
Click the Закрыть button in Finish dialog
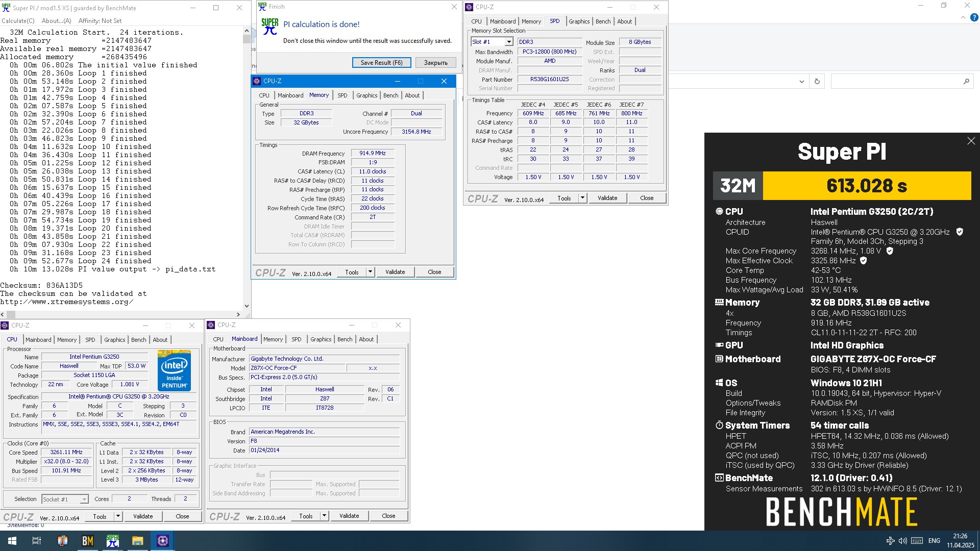(x=435, y=62)
